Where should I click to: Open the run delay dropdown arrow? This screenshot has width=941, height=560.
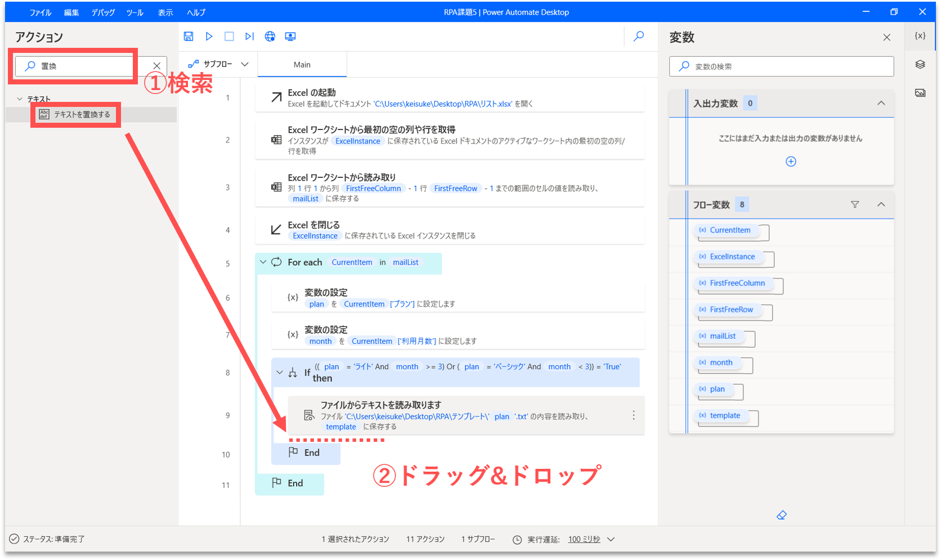coord(611,539)
